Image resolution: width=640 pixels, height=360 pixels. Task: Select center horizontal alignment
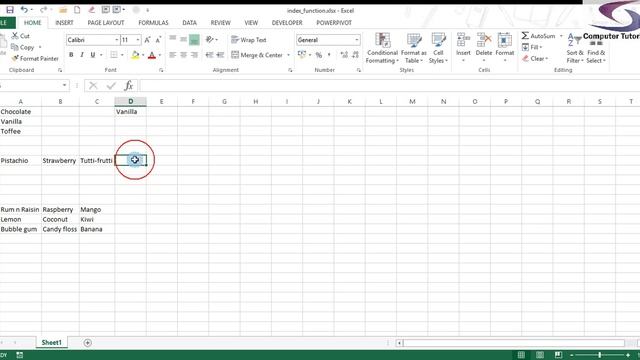coord(183,55)
